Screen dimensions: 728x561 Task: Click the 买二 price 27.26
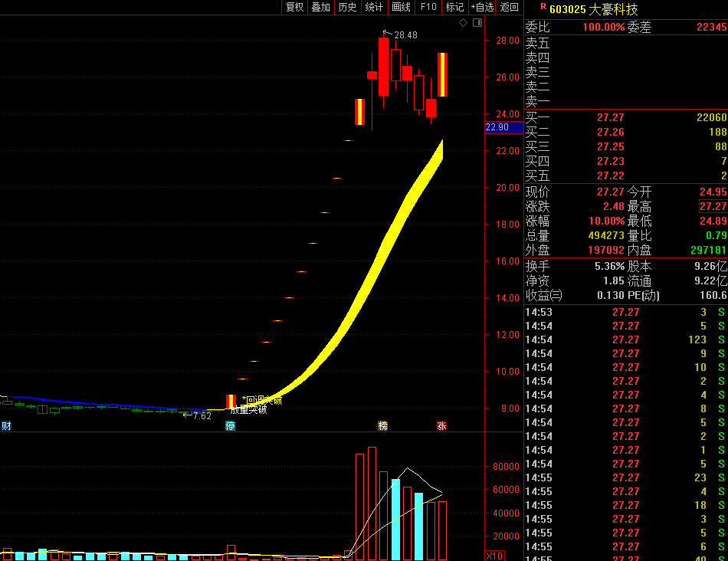point(611,133)
